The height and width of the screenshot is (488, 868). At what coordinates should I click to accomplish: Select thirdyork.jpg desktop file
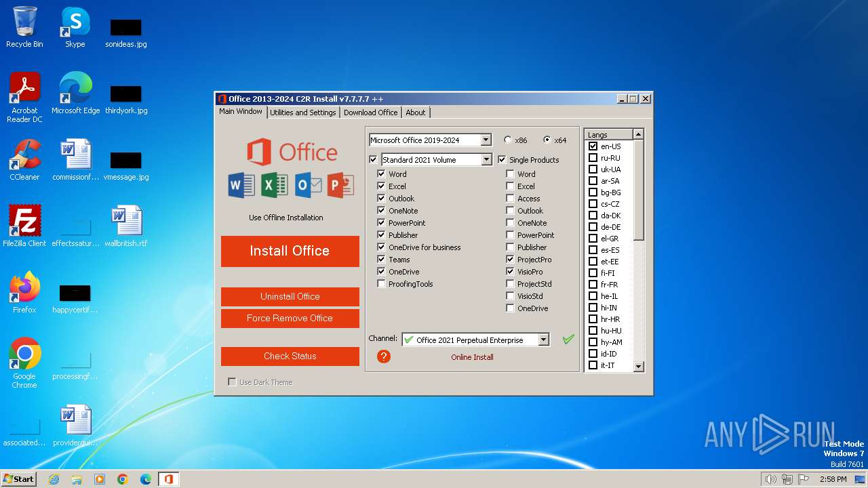point(126,99)
